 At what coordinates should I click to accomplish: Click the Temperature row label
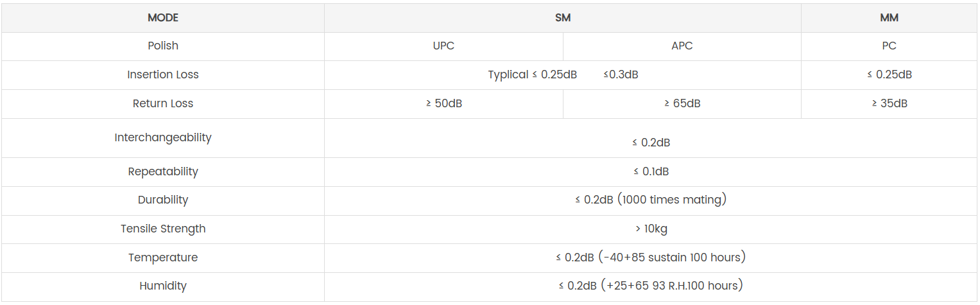tap(163, 257)
